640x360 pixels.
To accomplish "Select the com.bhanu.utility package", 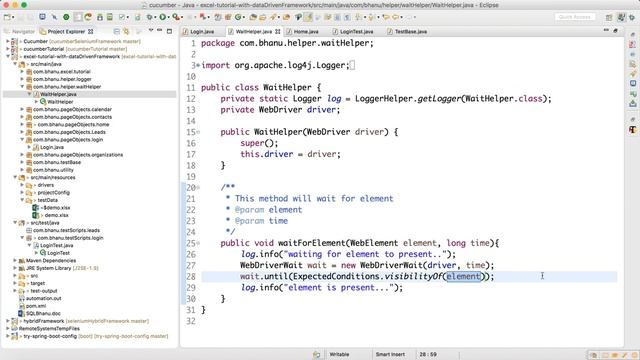I will [53, 170].
